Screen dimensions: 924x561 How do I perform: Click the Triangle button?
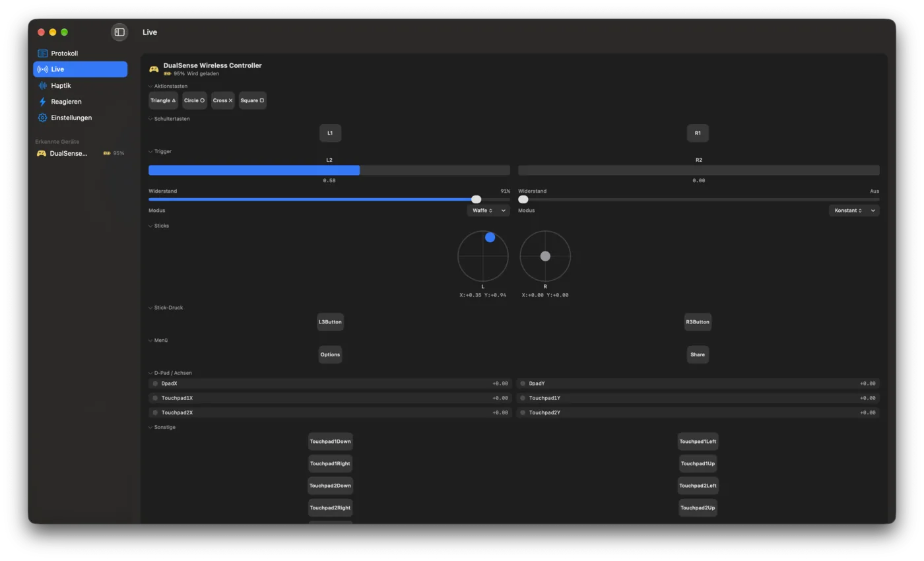pyautogui.click(x=163, y=100)
